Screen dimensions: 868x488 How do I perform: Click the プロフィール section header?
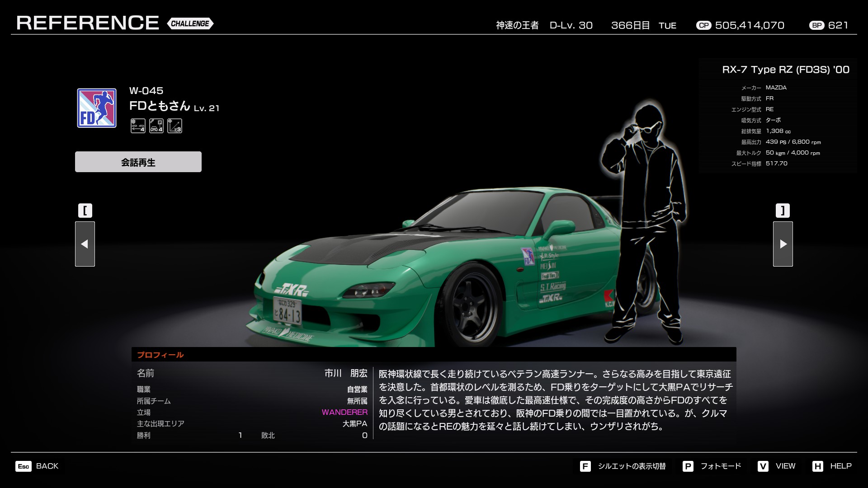click(x=160, y=355)
